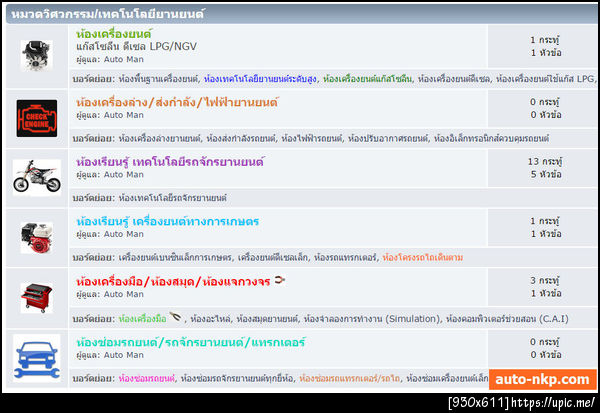Open ห้องซ่อมรถยนต์/รถจักรยานยนต์/แทรกเตอร์ forum
The height and width of the screenshot is (413, 600).
(x=191, y=342)
